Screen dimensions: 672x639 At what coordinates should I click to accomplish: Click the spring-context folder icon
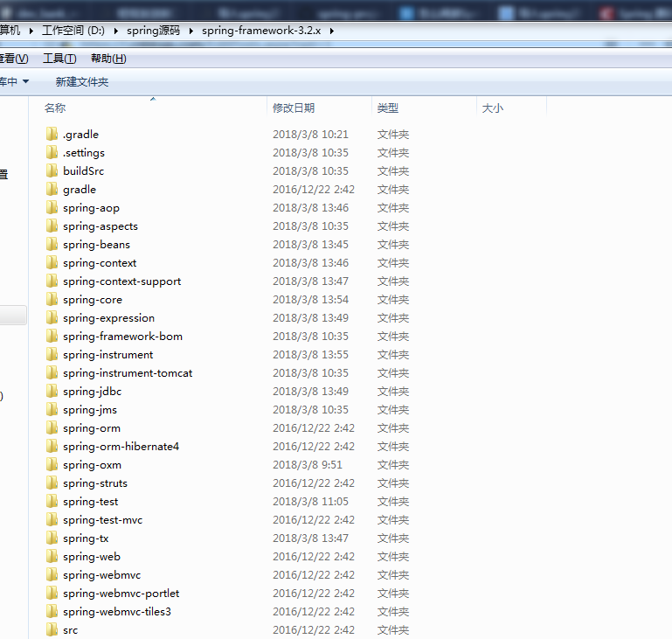[52, 262]
